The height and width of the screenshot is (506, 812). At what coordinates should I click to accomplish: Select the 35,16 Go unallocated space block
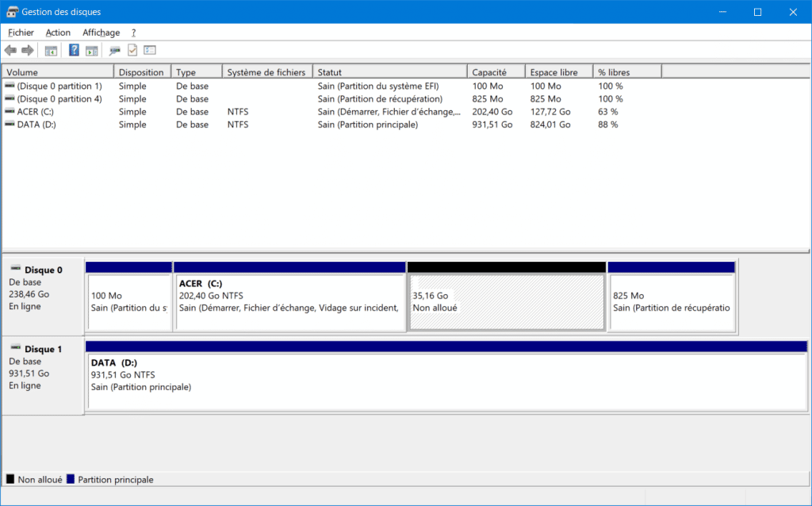tap(506, 301)
